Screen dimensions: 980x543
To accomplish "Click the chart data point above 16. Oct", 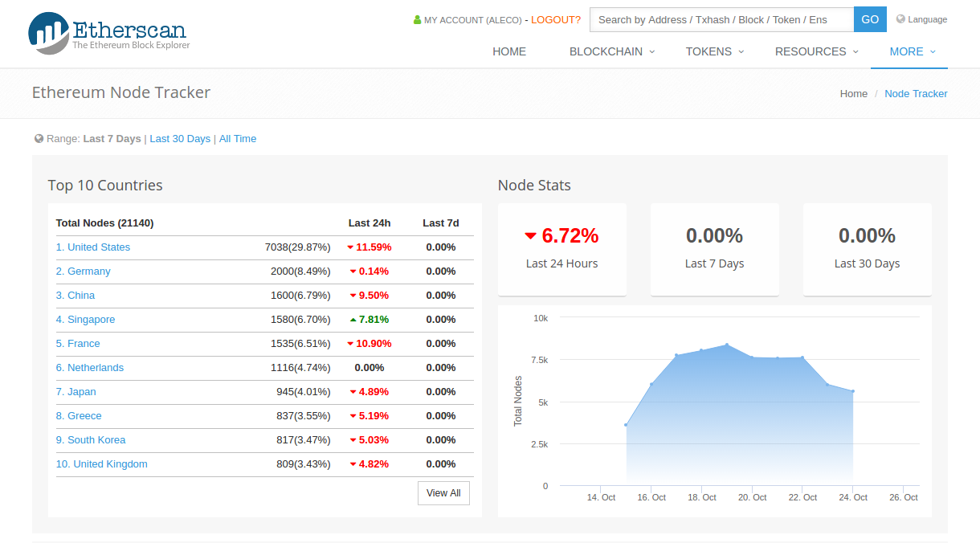I will coord(651,384).
